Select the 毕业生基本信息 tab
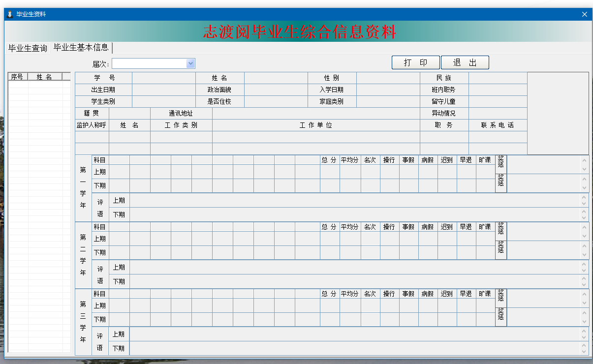 coord(81,48)
